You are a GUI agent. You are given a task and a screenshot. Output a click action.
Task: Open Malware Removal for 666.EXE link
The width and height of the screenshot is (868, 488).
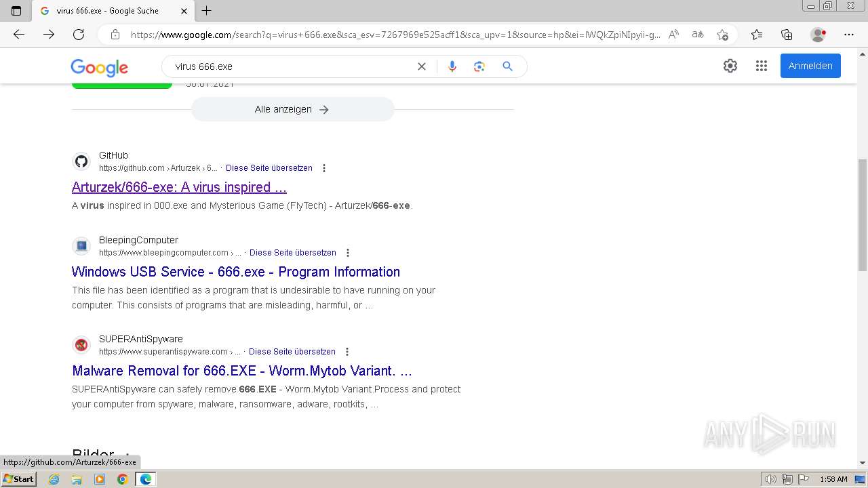pos(242,371)
